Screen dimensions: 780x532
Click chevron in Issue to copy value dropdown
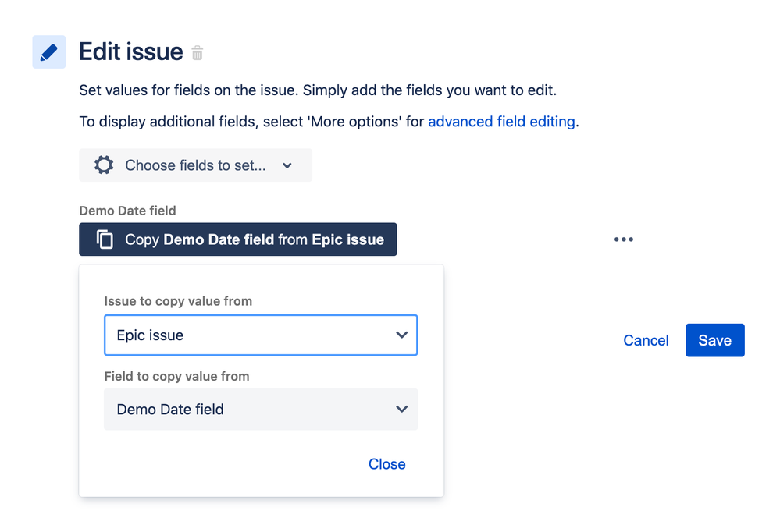click(402, 335)
